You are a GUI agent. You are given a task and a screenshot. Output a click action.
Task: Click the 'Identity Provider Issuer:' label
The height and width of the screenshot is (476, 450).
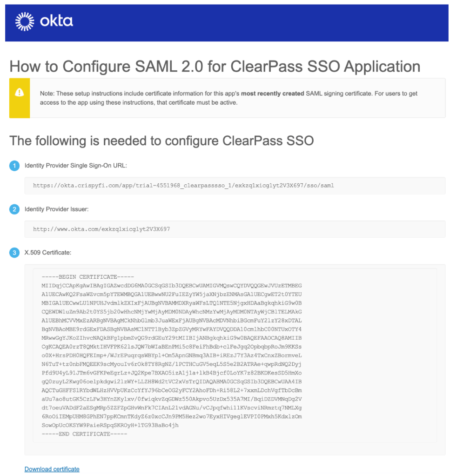56,209
